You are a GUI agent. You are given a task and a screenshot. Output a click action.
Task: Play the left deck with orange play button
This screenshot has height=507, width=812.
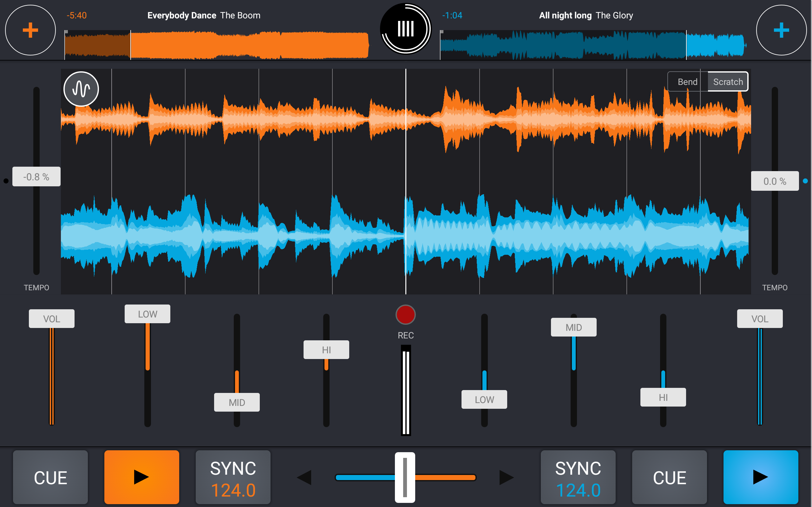pos(141,477)
